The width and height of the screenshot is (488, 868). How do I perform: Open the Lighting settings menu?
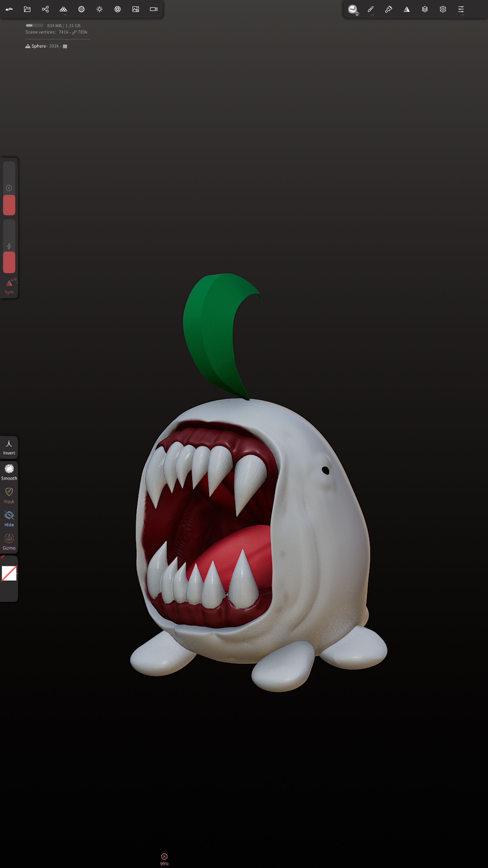[99, 9]
